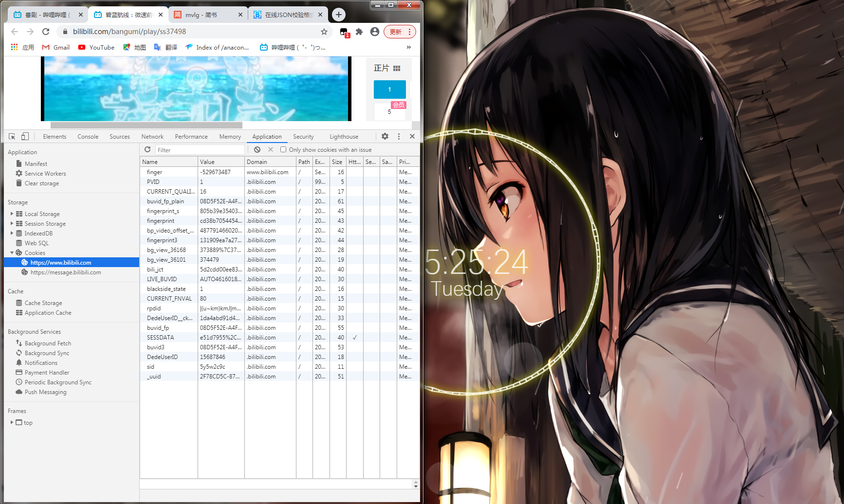Open DevTools three-dot customize menu
This screenshot has height=504, width=844.
[x=399, y=137]
